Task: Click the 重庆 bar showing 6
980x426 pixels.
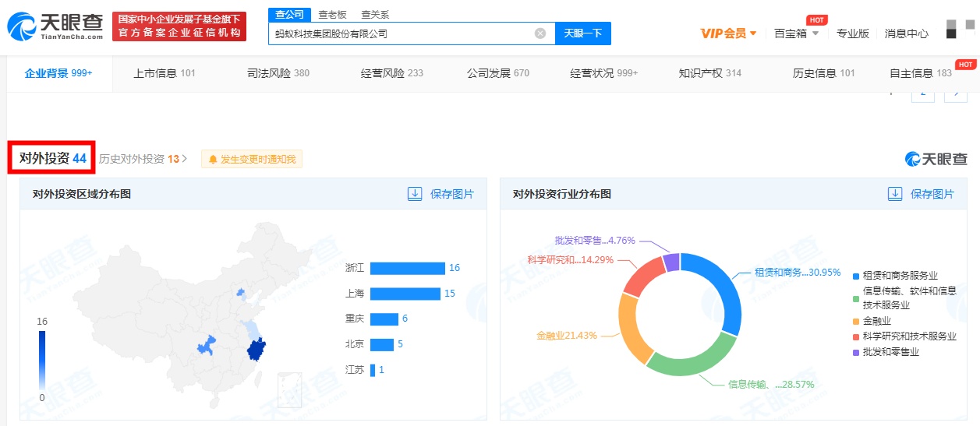Action: pyautogui.click(x=384, y=319)
